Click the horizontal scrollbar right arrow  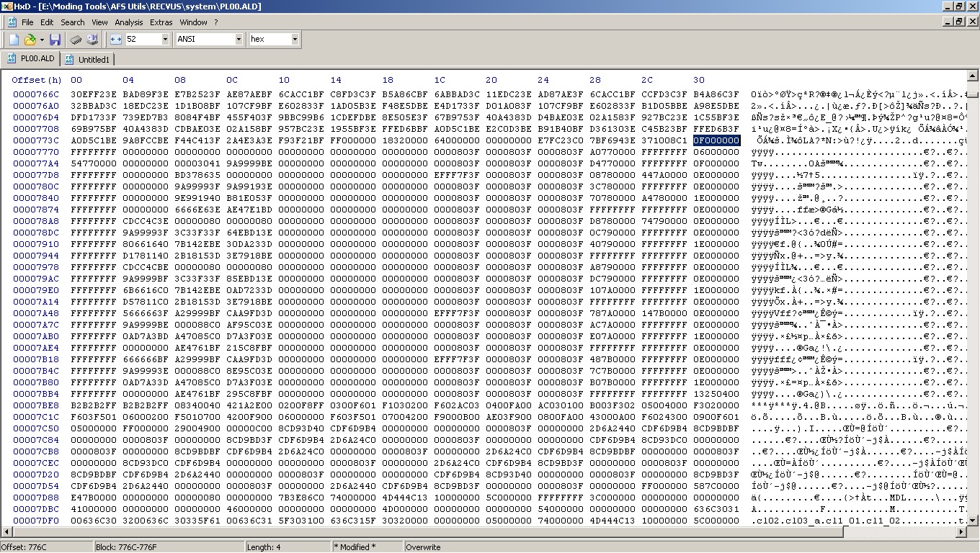click(x=961, y=533)
